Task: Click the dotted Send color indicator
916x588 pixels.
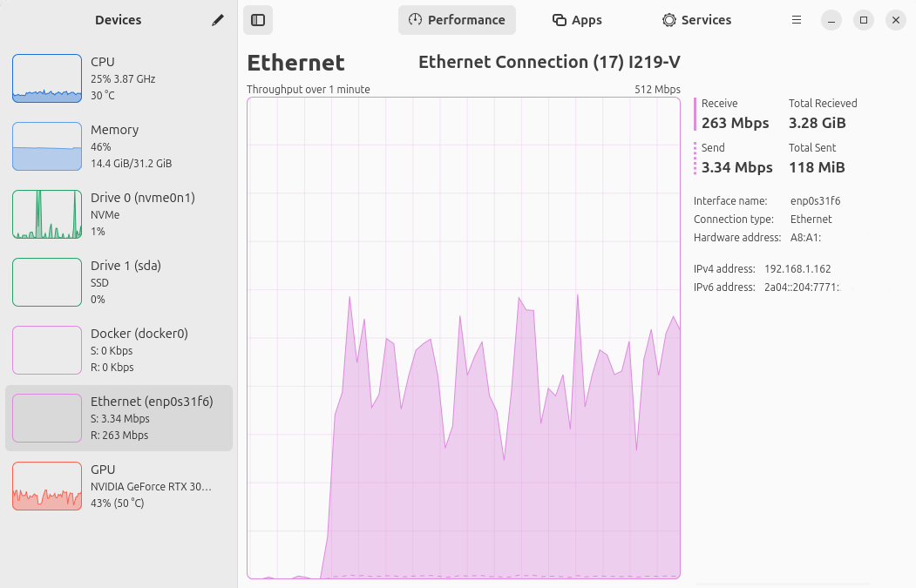Action: 695,159
